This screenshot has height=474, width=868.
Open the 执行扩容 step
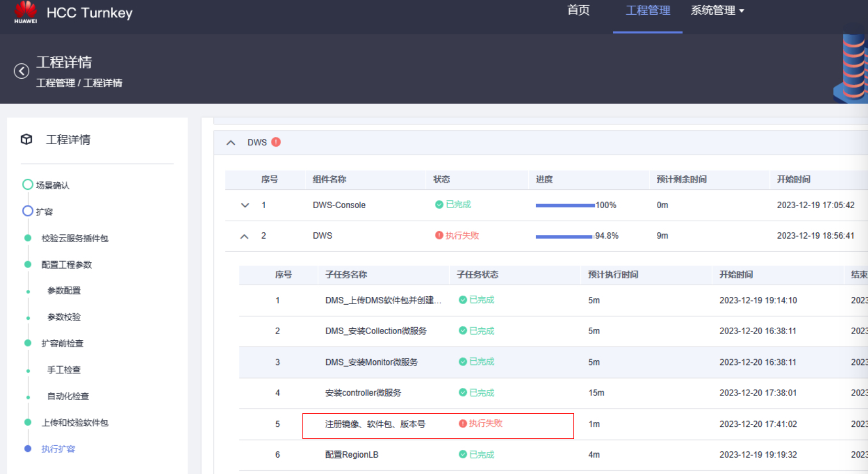(x=58, y=449)
